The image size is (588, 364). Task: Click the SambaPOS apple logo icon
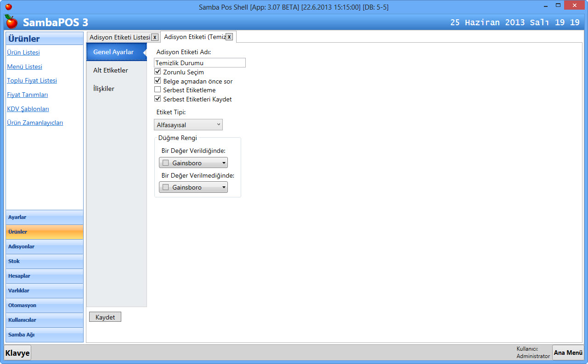point(11,22)
